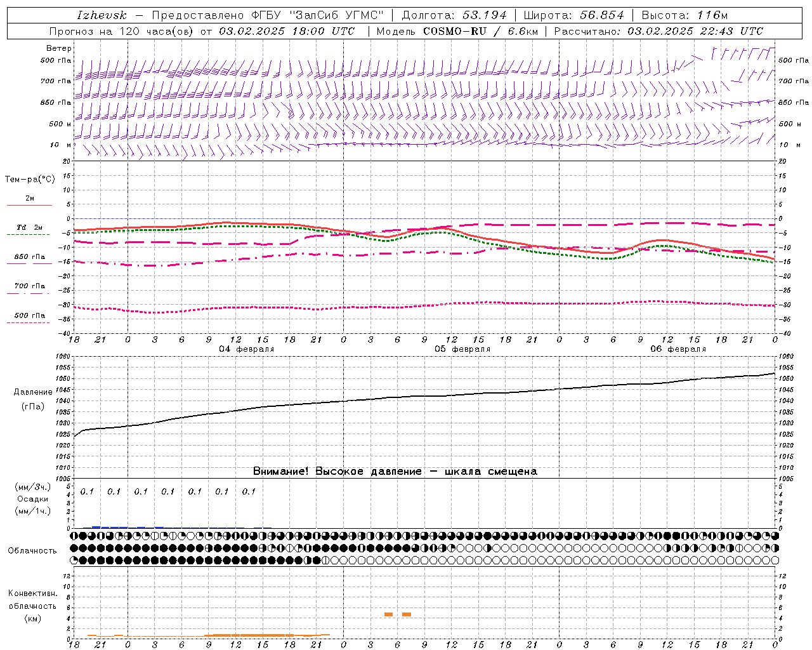Screen dimensions: 812x650
Task: Click the 06 февраля date label
Action: pos(678,349)
